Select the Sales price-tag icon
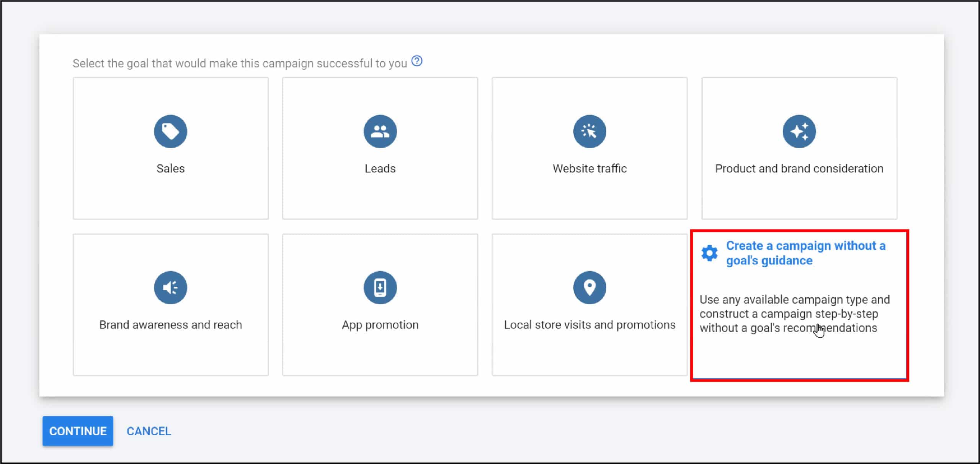 [x=170, y=131]
